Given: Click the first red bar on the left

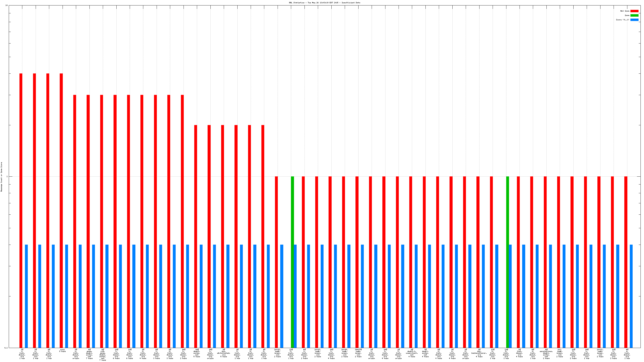Looking at the screenshot, I should (x=21, y=210).
